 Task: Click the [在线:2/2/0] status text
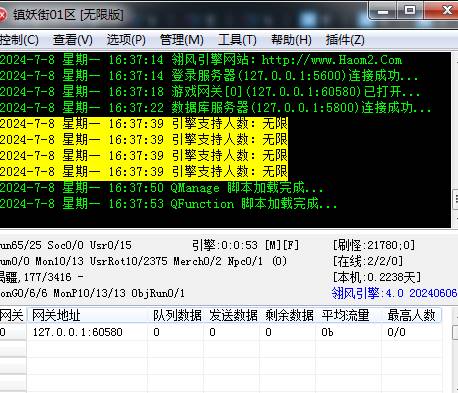pos(368,261)
